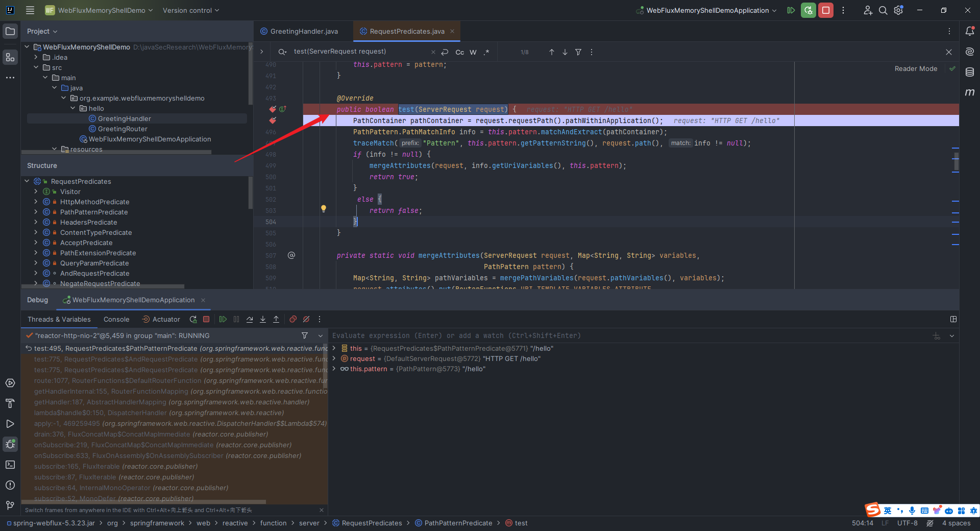Toggle Match Case in search bar
Image resolution: width=980 pixels, height=531 pixels.
(460, 52)
